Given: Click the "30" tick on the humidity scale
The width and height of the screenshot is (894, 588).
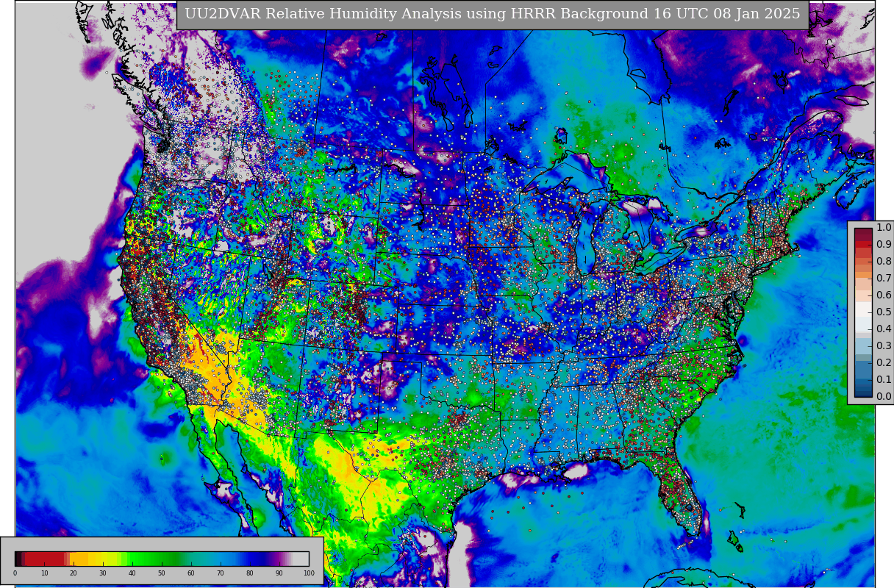Looking at the screenshot, I should click(103, 573).
